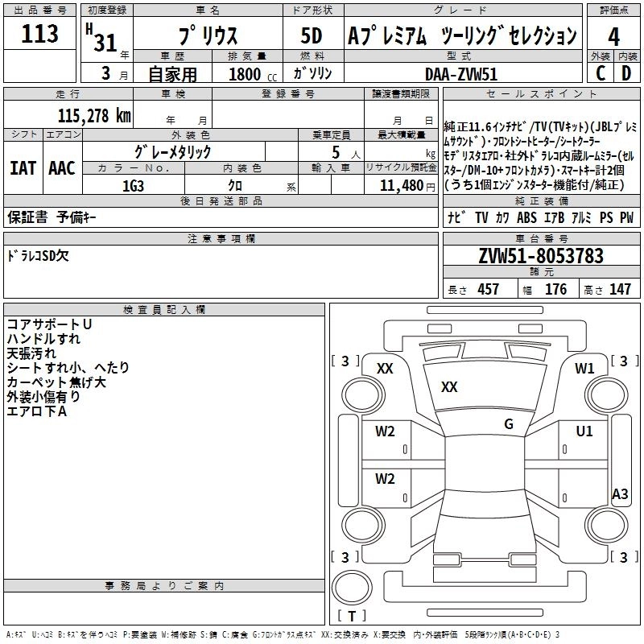This screenshot has height=644, width=644.
Task: Click the door type value 5D
Action: [x=312, y=35]
